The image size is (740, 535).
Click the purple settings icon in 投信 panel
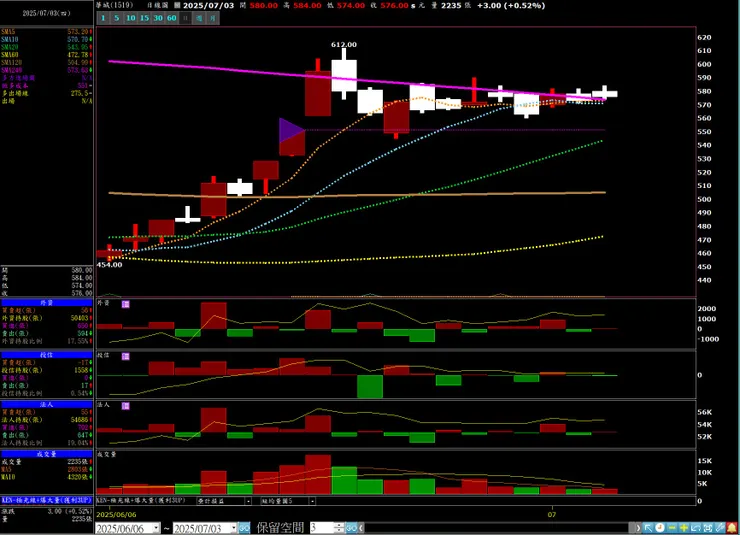[x=126, y=356]
